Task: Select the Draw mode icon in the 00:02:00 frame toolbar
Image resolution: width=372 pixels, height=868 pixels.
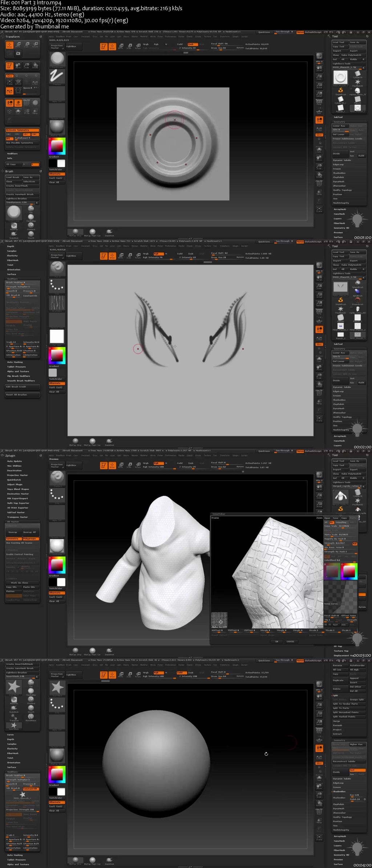Action: pos(112,256)
